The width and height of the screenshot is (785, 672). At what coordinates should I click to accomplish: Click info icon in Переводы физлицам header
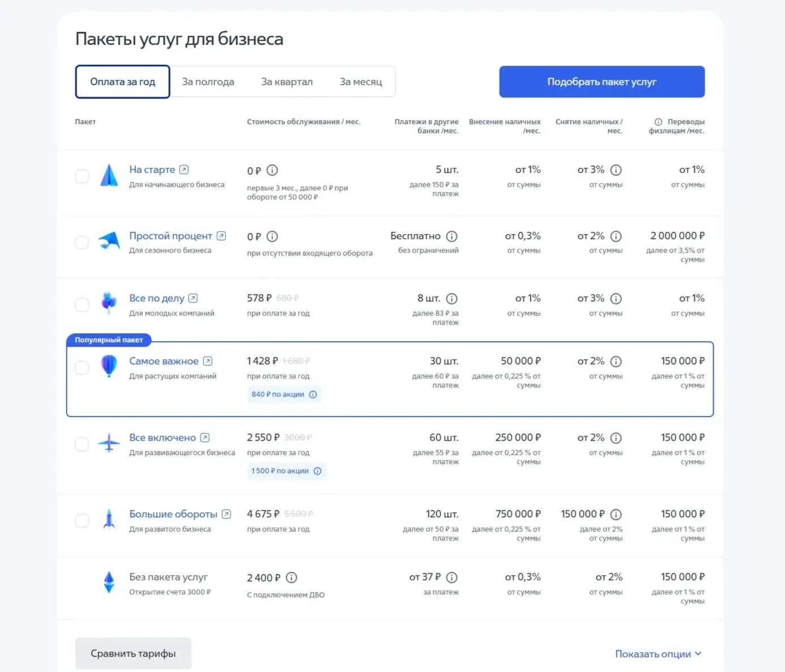pyautogui.click(x=659, y=122)
